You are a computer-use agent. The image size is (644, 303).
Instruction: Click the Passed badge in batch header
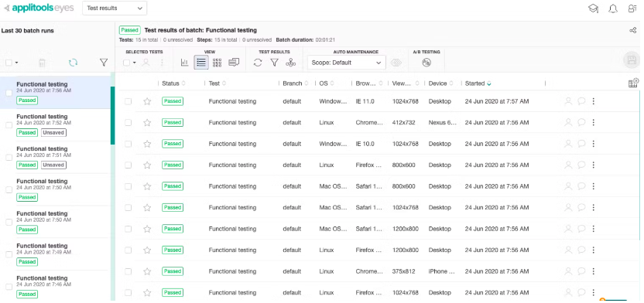(x=130, y=30)
